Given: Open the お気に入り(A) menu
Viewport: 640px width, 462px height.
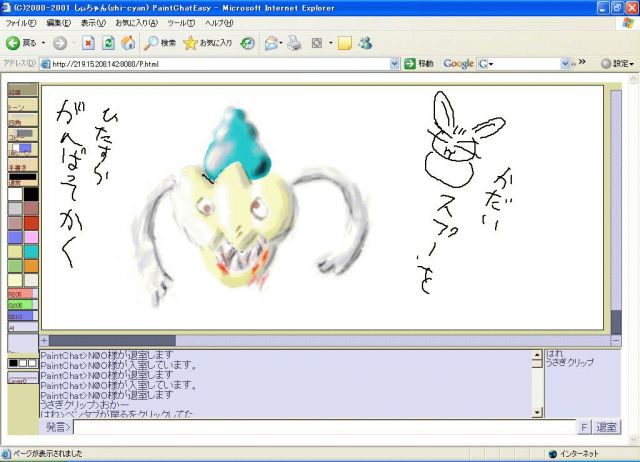Looking at the screenshot, I should 136,23.
